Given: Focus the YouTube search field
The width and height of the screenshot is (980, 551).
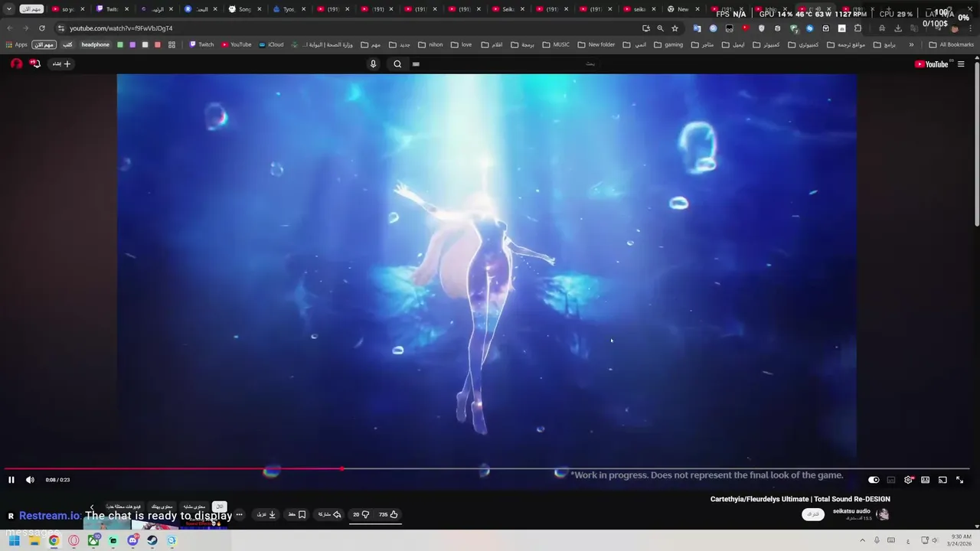Looking at the screenshot, I should pos(505,64).
